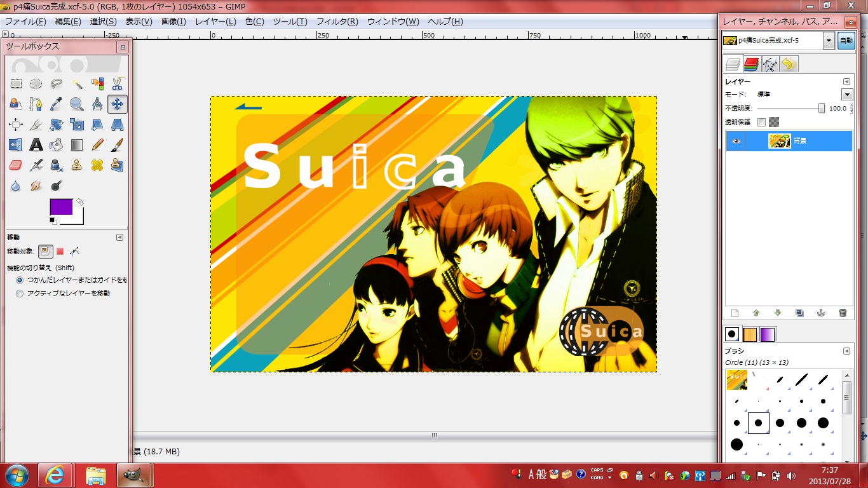Switch to the Channels tab
This screenshot has height=488, width=868.
click(x=752, y=64)
